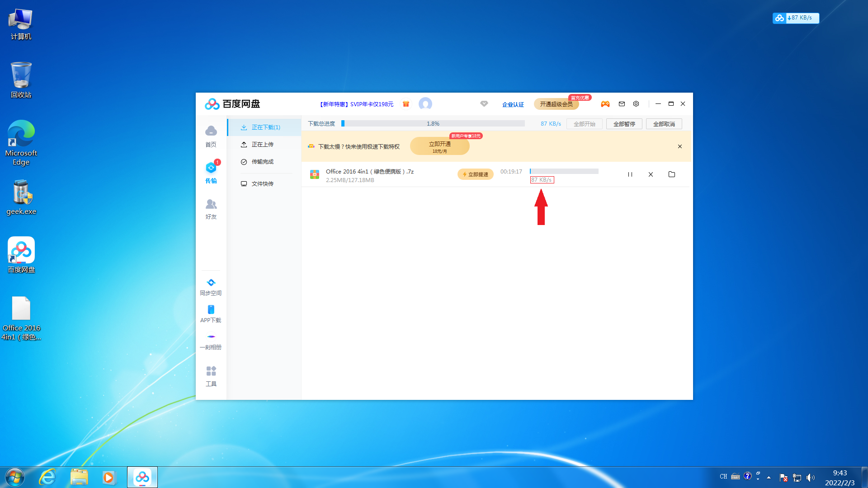The width and height of the screenshot is (868, 488).
Task: Open the mail messages icon
Action: (x=622, y=104)
